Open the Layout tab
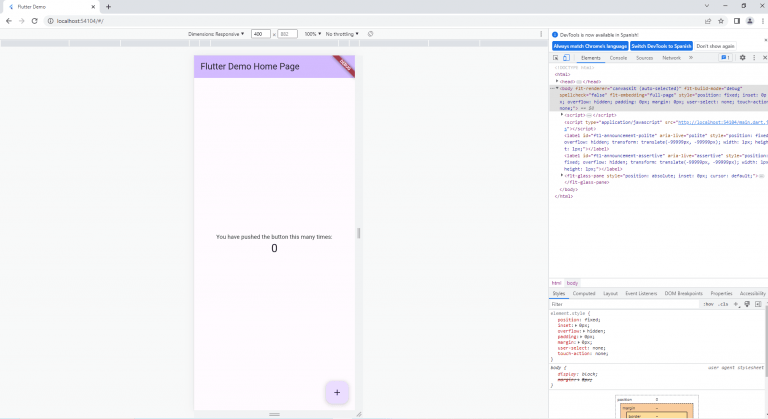768x419 pixels. point(610,294)
